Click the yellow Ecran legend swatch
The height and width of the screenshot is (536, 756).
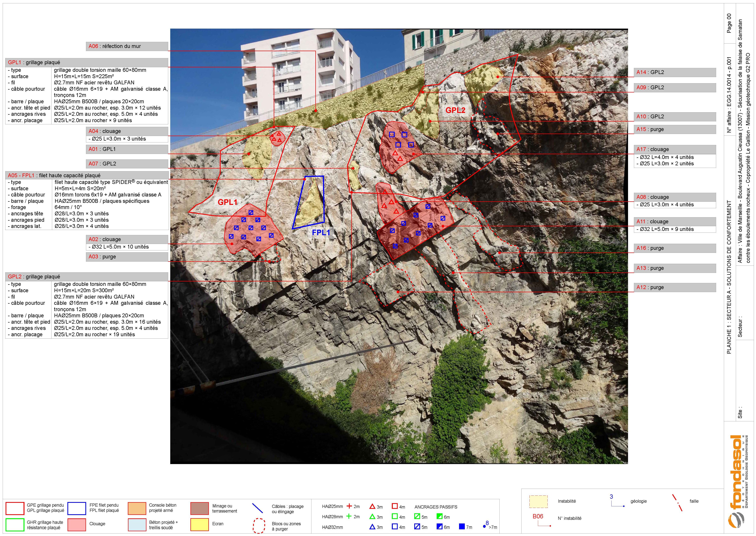tap(199, 524)
